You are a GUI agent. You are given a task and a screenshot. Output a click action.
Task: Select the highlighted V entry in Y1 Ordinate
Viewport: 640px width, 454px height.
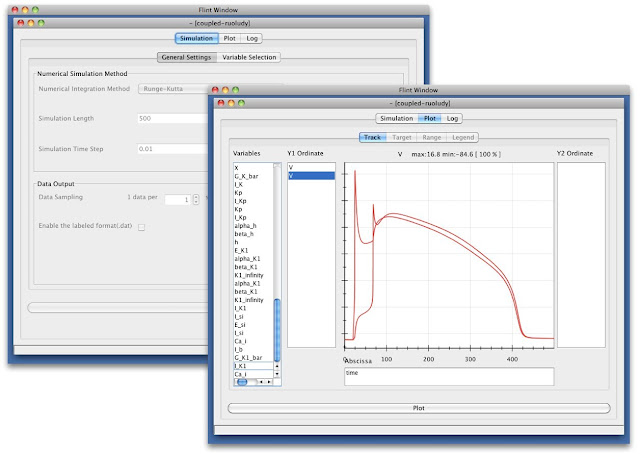[x=312, y=175]
